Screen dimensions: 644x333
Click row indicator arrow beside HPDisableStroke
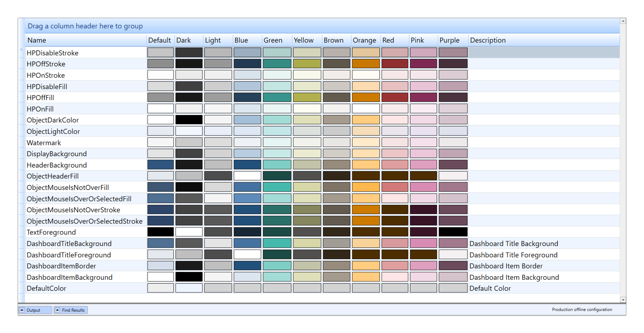click(21, 50)
